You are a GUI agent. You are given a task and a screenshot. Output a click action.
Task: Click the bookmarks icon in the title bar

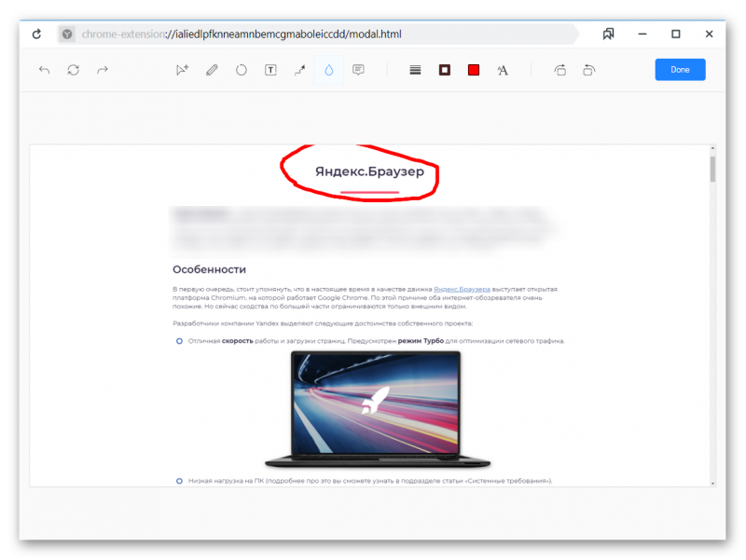pos(609,34)
